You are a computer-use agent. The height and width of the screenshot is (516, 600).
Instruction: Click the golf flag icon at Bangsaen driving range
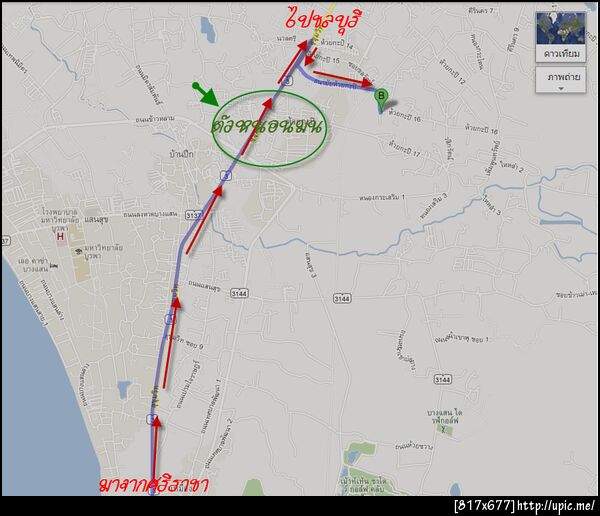click(x=443, y=430)
